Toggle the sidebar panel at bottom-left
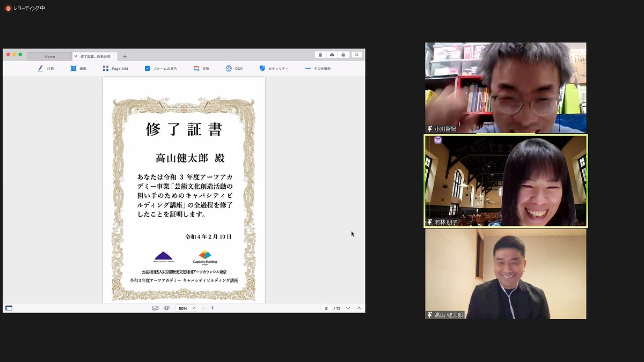 (x=9, y=308)
